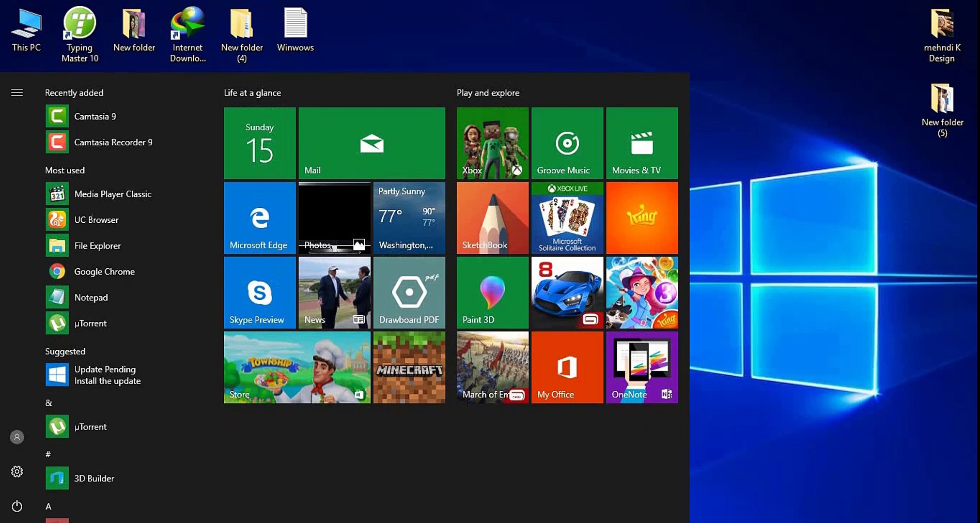Expand the hamburger menu in Start
Image resolution: width=980 pixels, height=523 pixels.
[x=17, y=92]
